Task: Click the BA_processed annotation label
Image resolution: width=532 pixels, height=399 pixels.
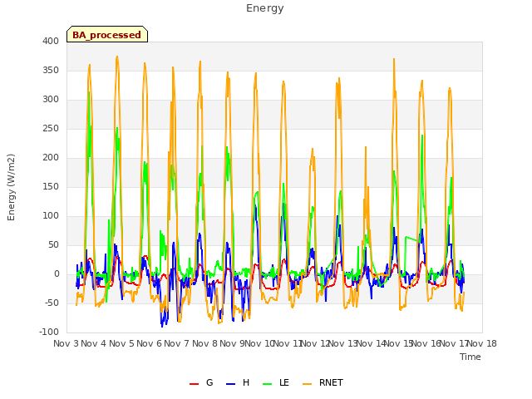Action: click(107, 34)
